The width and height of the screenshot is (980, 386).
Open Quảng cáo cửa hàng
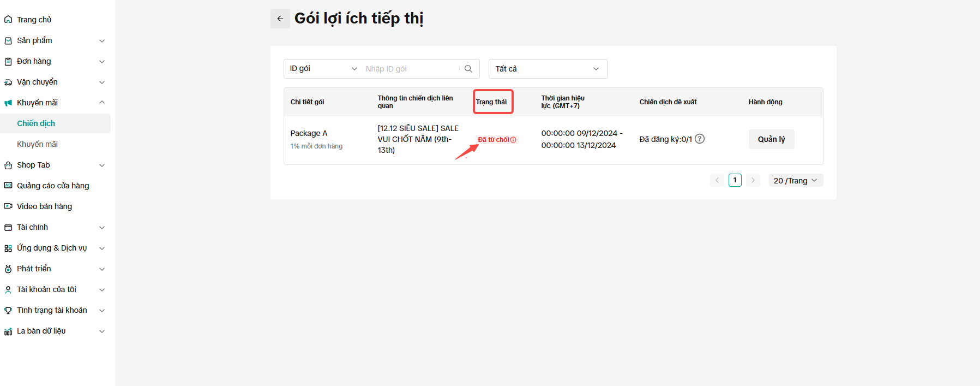click(53, 186)
